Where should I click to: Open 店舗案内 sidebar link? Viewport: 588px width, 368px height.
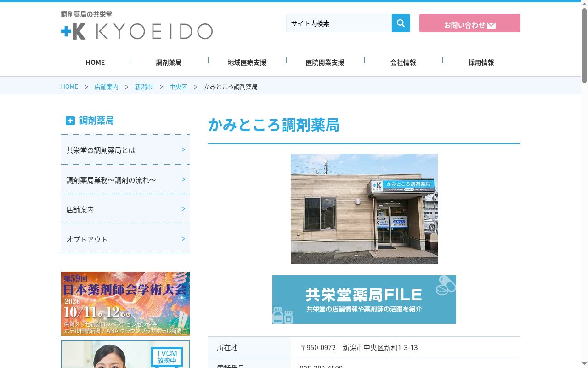[x=125, y=209]
